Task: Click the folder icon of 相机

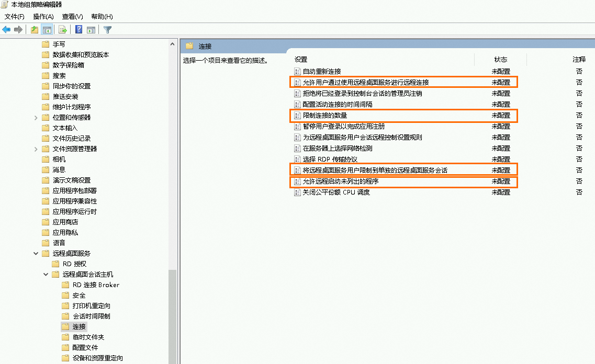Action: point(46,159)
